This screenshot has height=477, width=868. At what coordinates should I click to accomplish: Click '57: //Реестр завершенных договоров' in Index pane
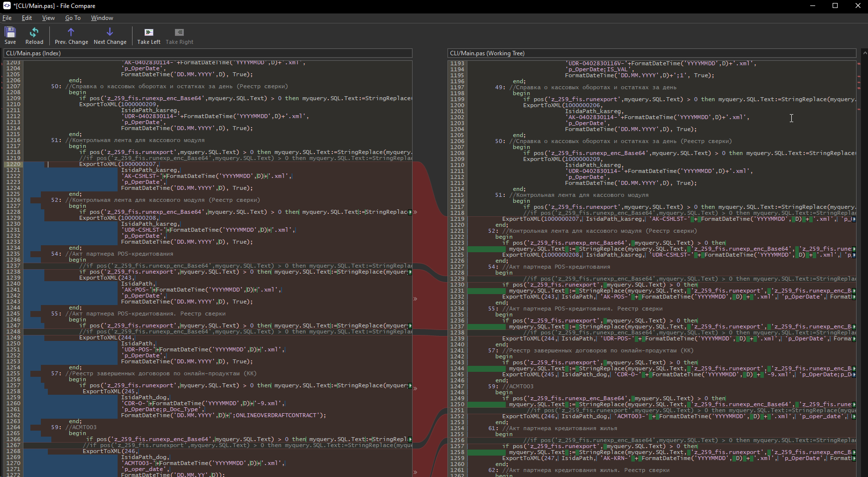pyautogui.click(x=153, y=373)
